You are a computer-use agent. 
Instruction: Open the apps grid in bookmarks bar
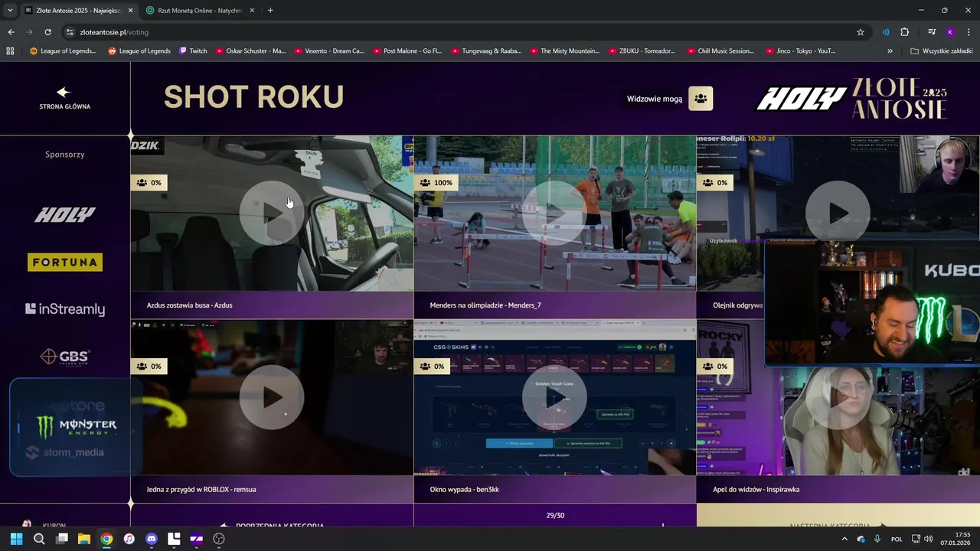[x=10, y=51]
